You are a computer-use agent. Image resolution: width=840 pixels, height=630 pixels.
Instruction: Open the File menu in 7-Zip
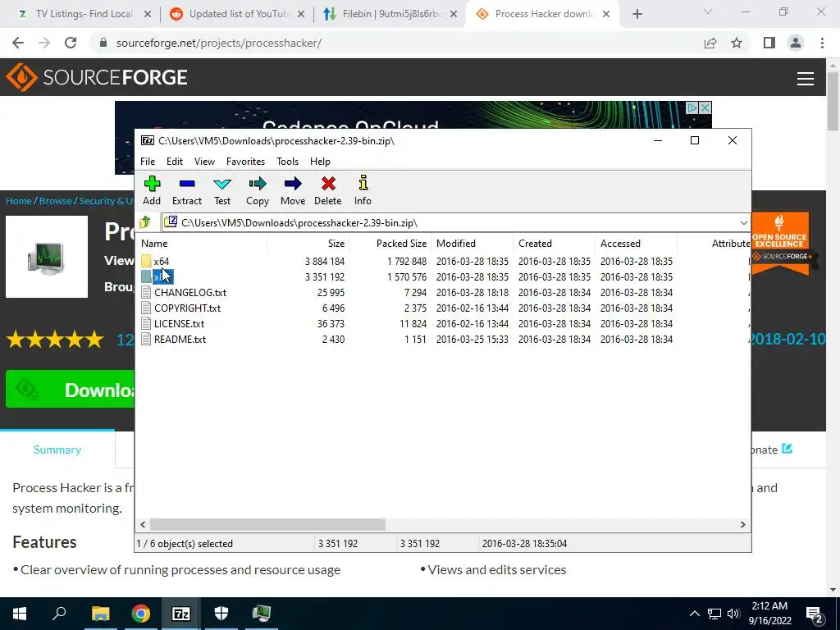(x=148, y=162)
